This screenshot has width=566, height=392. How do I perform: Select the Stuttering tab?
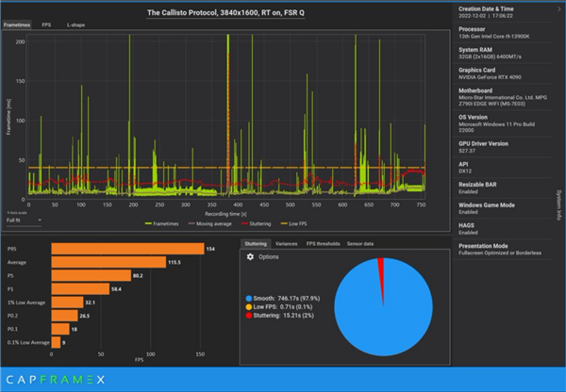click(256, 244)
